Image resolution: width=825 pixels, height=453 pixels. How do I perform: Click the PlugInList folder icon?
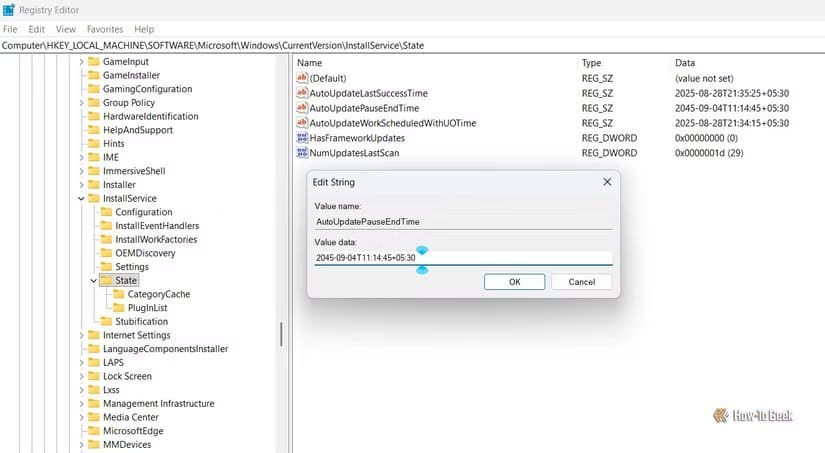[x=119, y=308]
